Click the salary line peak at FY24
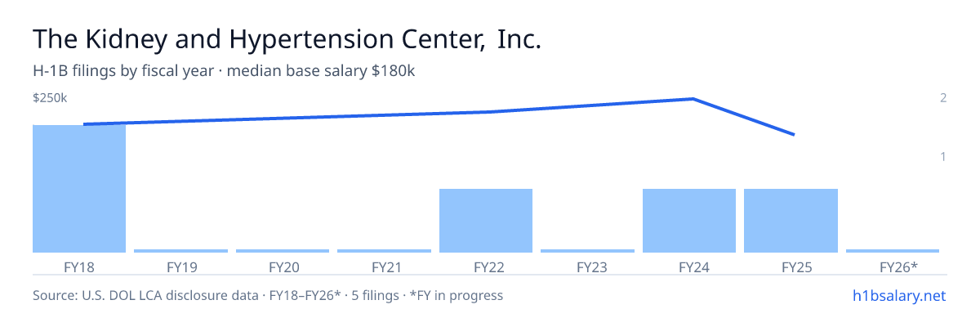The image size is (980, 327). [x=693, y=99]
